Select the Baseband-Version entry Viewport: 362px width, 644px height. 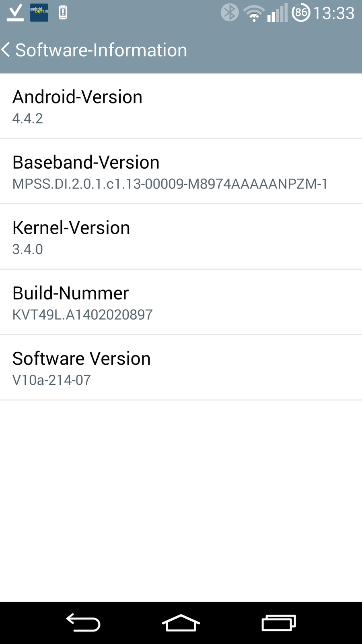point(181,171)
